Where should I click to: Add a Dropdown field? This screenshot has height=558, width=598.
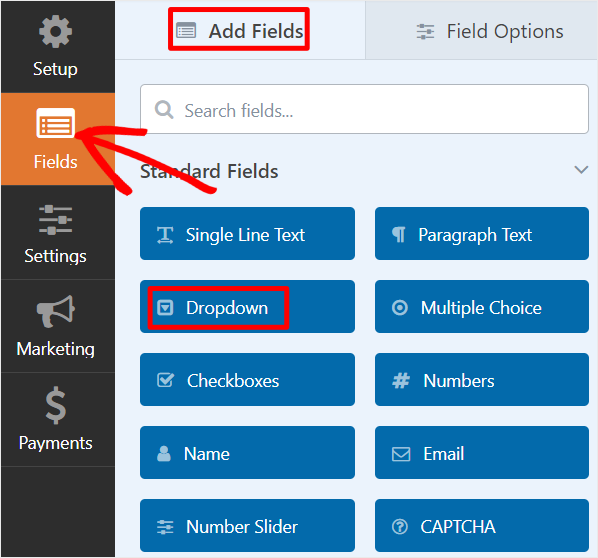248,307
